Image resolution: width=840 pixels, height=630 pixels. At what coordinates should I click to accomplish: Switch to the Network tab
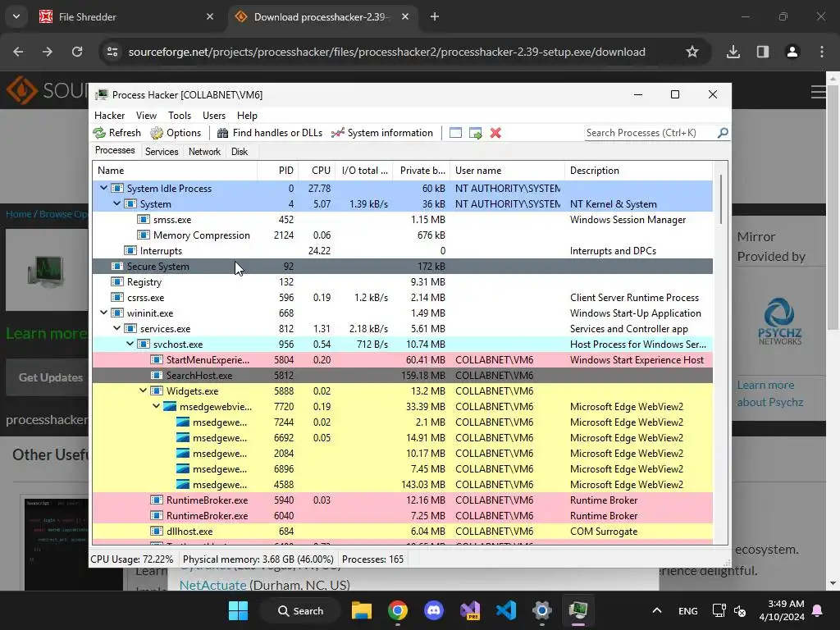click(x=204, y=152)
